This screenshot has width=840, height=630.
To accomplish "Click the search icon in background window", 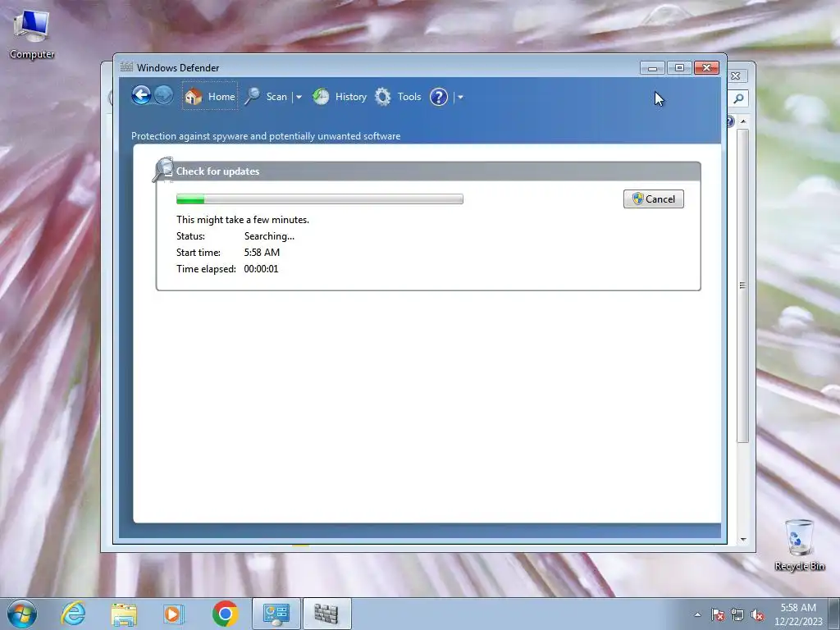I will (739, 98).
